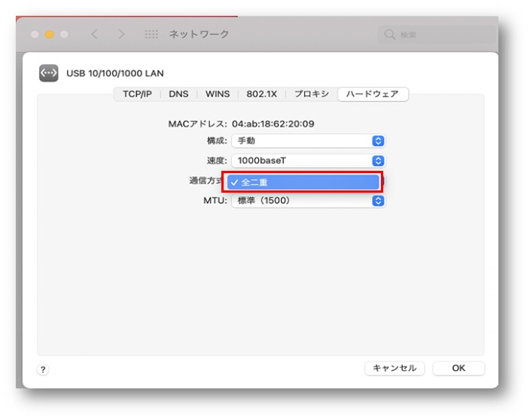
Task: Show all preferences grid icon
Action: (x=151, y=34)
